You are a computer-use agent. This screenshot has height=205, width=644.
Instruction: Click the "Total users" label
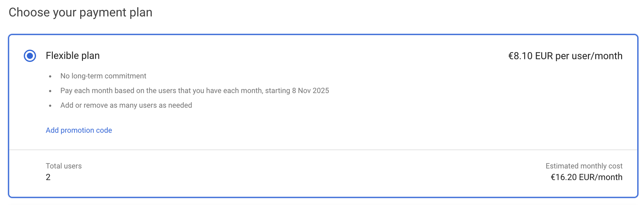click(64, 166)
